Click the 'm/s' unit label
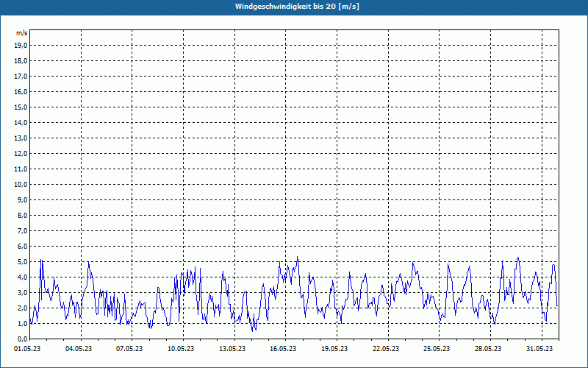The height and width of the screenshot is (368, 588). 22,33
